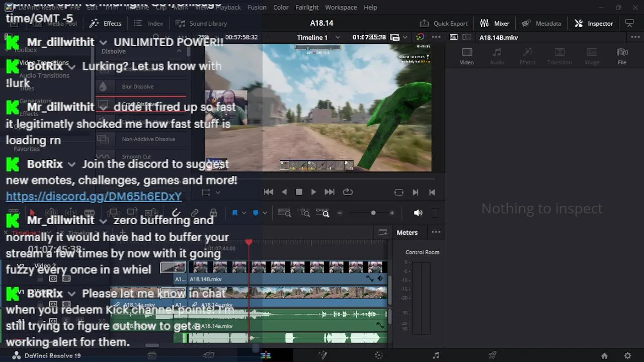Toggle the Mixer panel
The image size is (644, 362).
(495, 23)
